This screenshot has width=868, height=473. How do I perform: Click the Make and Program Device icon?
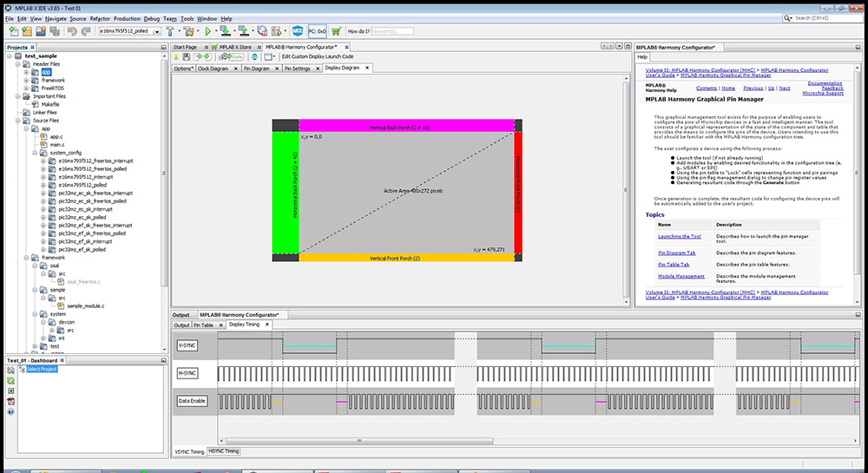[226, 31]
